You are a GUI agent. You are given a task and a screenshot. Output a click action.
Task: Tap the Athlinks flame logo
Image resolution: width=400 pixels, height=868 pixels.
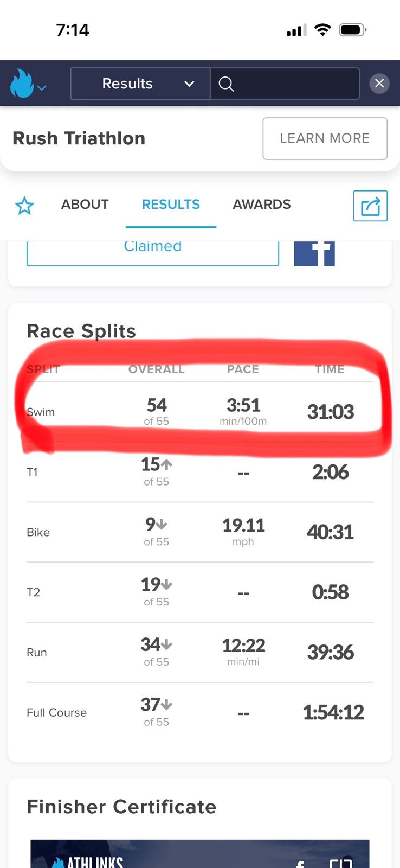tap(22, 83)
